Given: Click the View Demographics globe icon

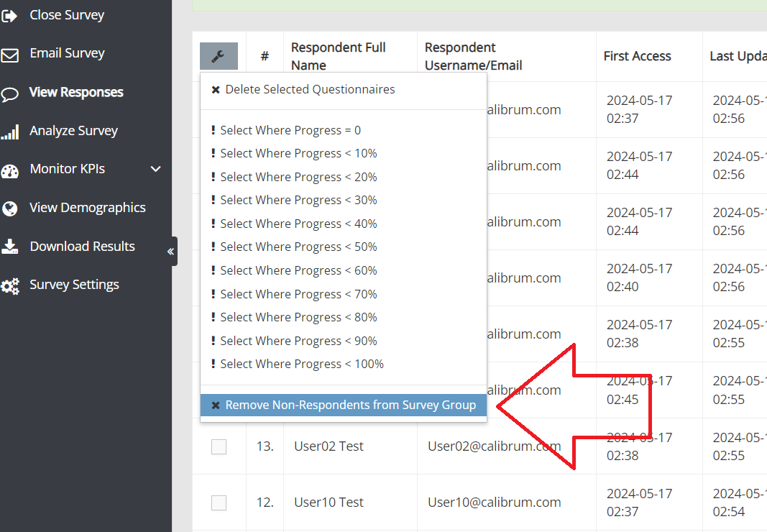Looking at the screenshot, I should (x=9, y=208).
